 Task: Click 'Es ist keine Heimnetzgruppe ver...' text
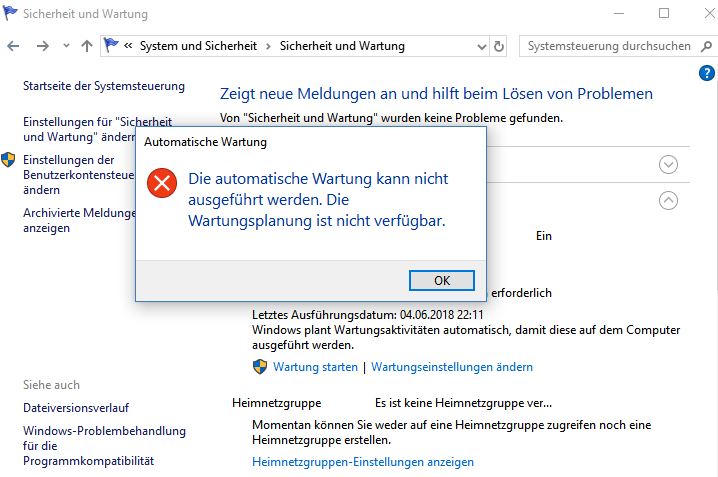463,403
